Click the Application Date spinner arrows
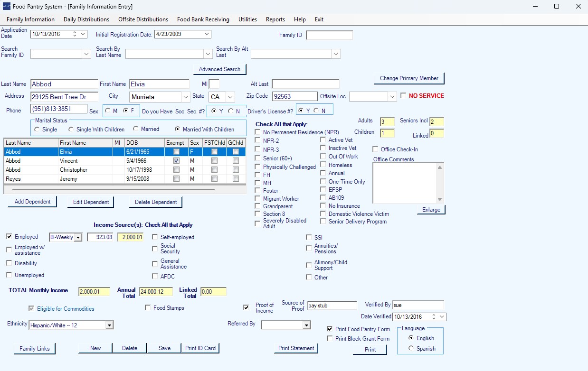 [75, 34]
